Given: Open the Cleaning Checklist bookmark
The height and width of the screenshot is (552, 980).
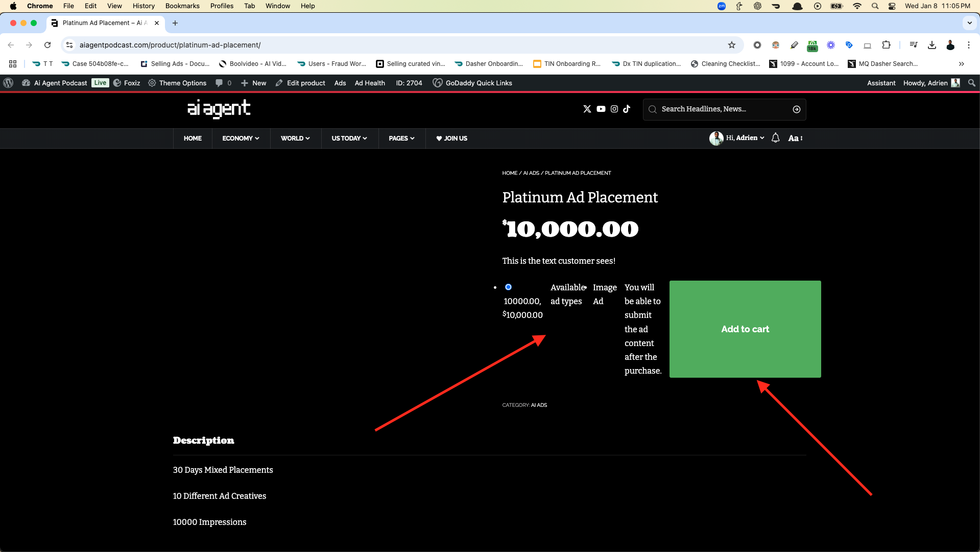Looking at the screenshot, I should (x=725, y=64).
